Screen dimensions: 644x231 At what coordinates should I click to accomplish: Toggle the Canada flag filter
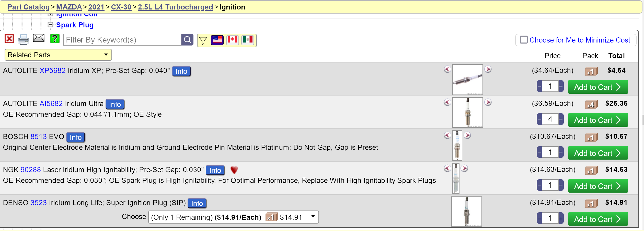pyautogui.click(x=232, y=40)
